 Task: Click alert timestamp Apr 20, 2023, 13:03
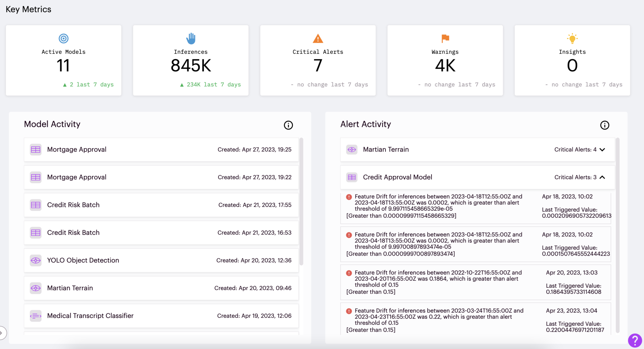571,273
